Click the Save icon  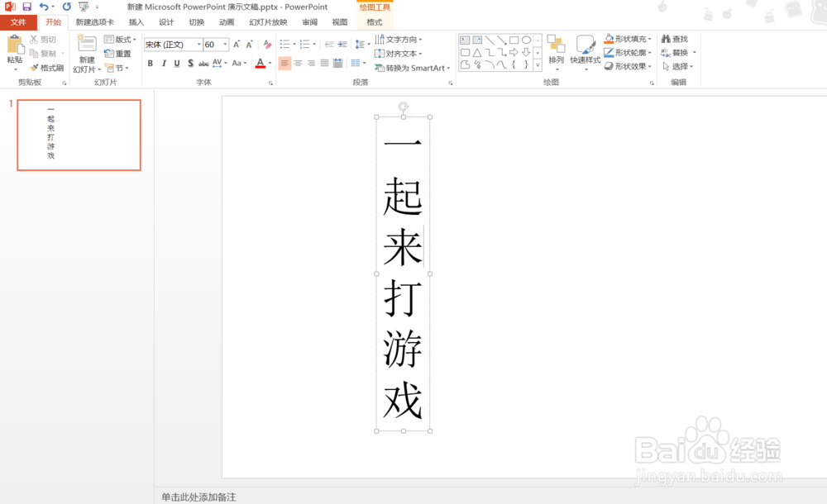27,6
